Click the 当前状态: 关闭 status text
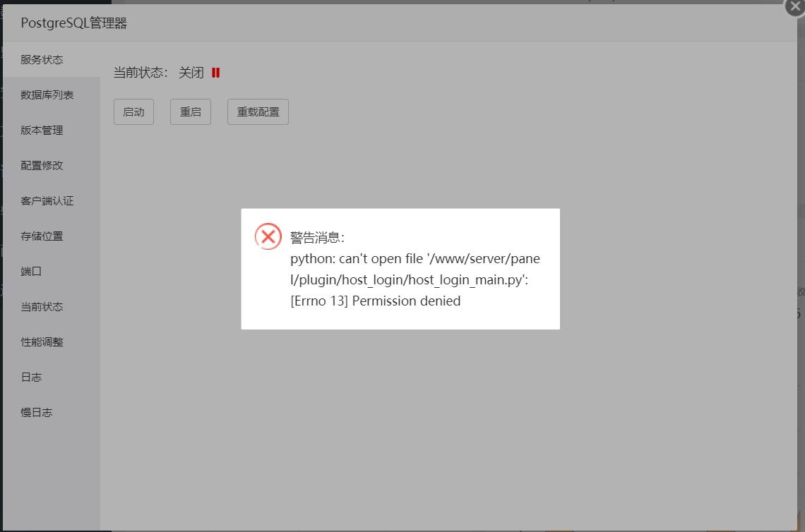 pyautogui.click(x=158, y=73)
